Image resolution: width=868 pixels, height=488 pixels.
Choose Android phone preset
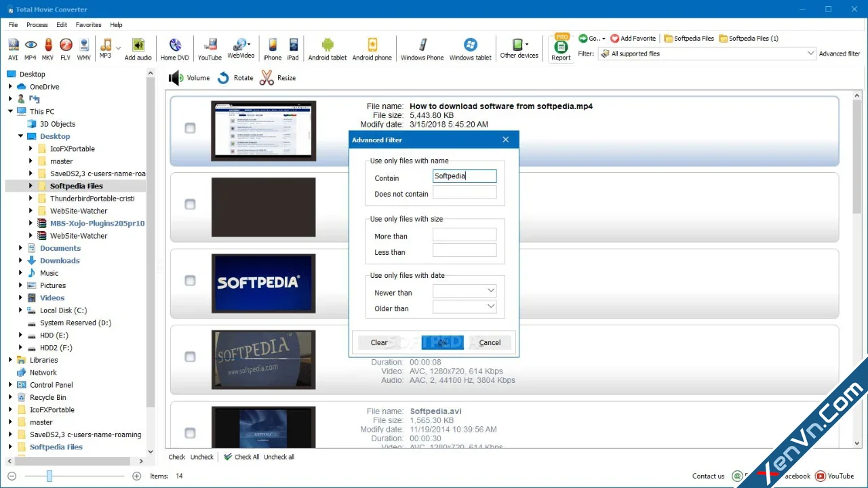(x=372, y=49)
